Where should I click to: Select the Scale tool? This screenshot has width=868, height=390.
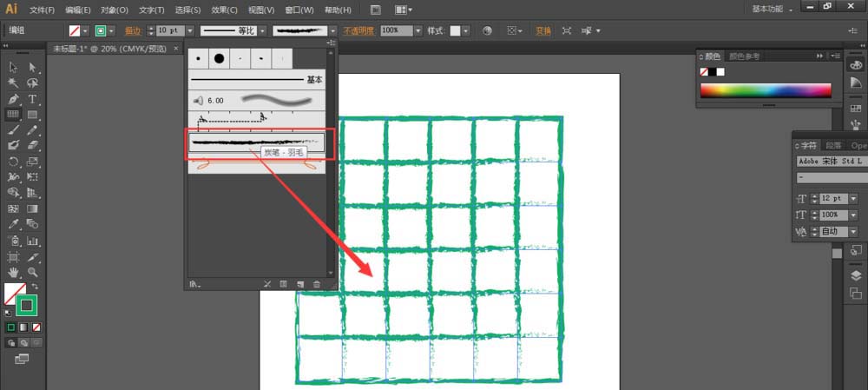33,162
